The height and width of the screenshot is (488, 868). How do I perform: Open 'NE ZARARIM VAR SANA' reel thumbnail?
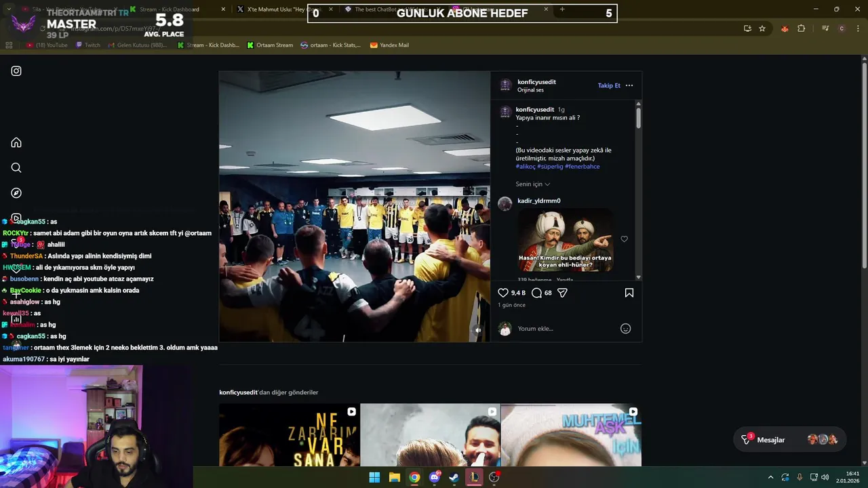click(289, 435)
